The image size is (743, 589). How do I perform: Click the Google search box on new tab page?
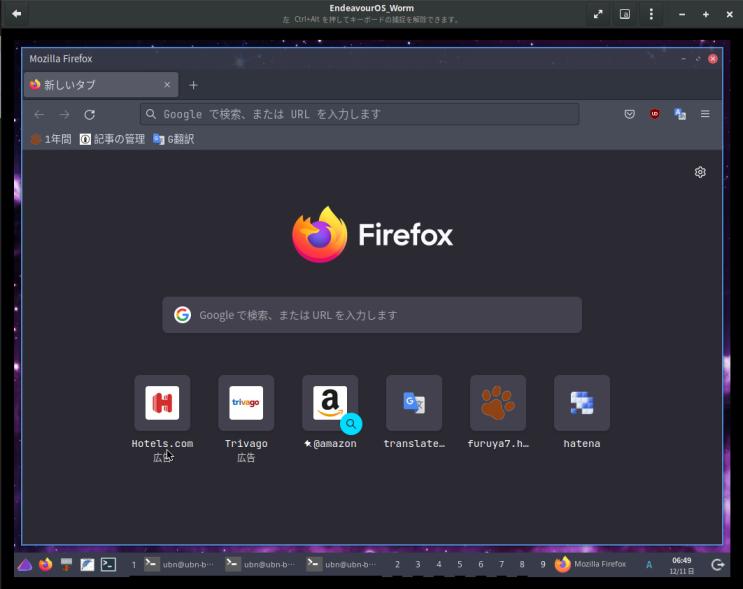pos(372,315)
